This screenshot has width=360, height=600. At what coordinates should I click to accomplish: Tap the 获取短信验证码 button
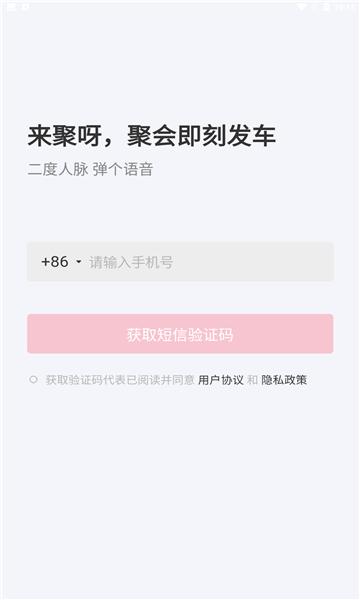pos(180,334)
